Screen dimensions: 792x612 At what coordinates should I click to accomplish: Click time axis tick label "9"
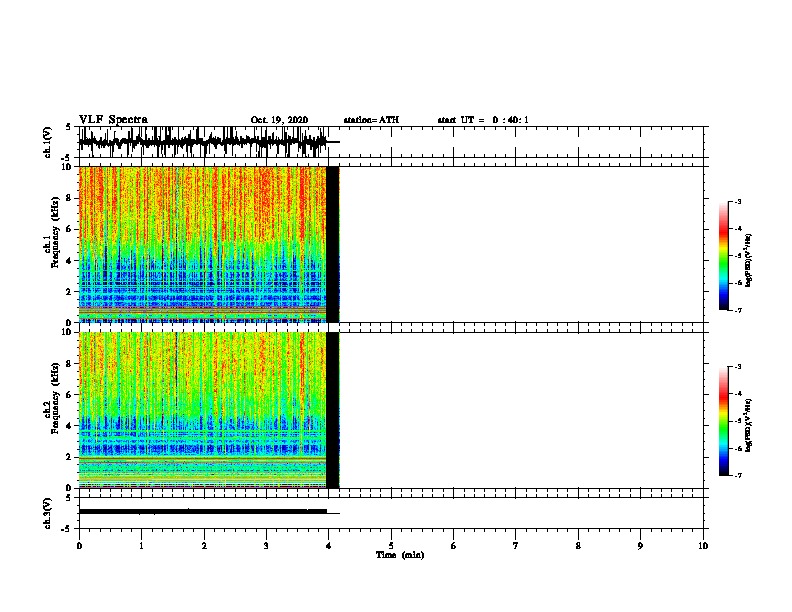[x=640, y=546]
